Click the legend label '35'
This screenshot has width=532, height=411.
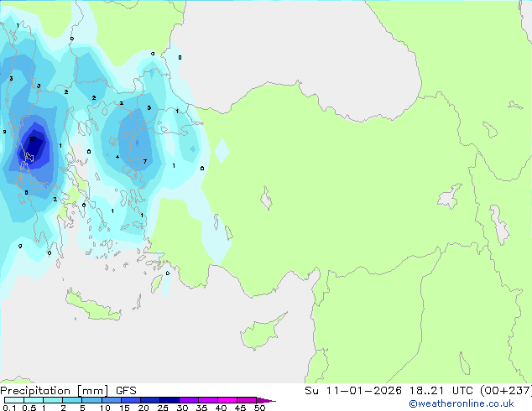tap(201, 408)
